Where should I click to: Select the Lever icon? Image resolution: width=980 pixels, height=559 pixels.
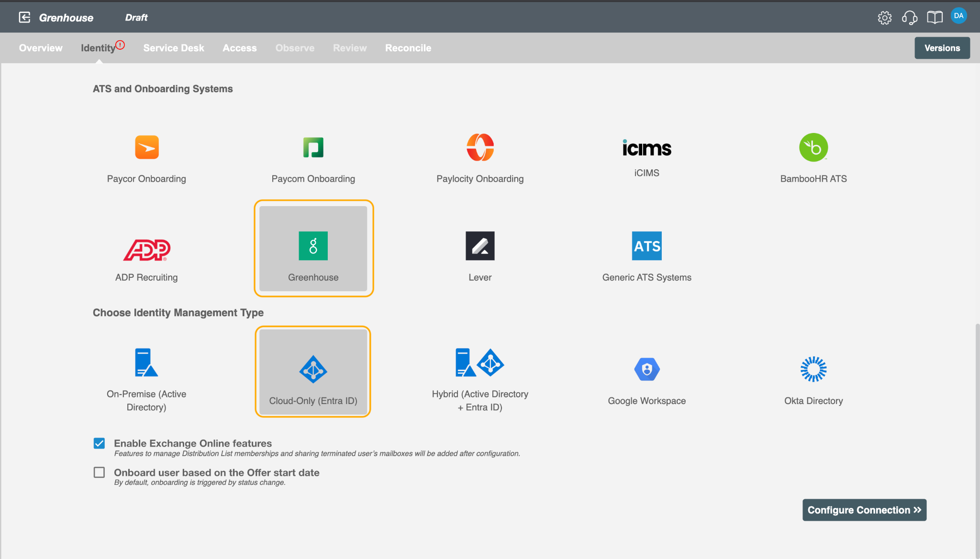coord(480,246)
